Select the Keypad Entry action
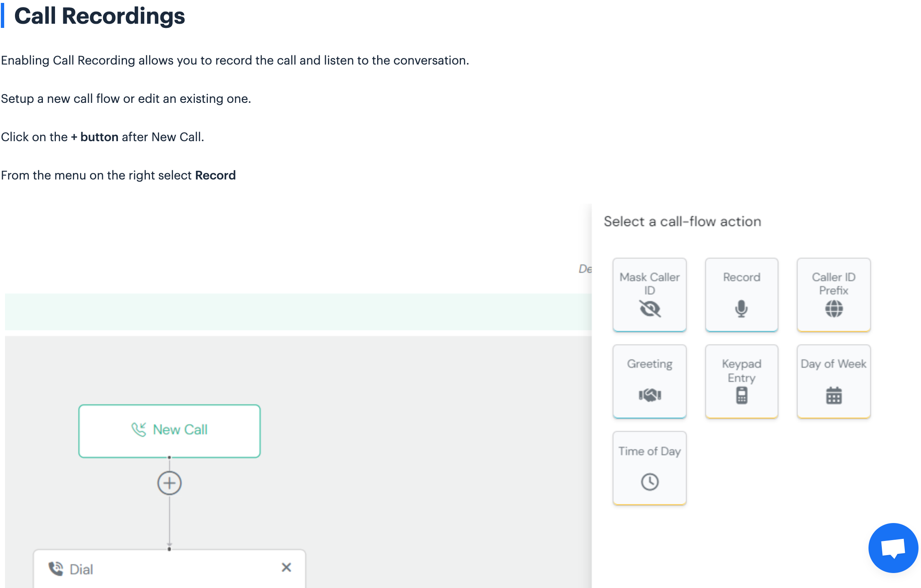The height and width of the screenshot is (588, 921). (741, 381)
